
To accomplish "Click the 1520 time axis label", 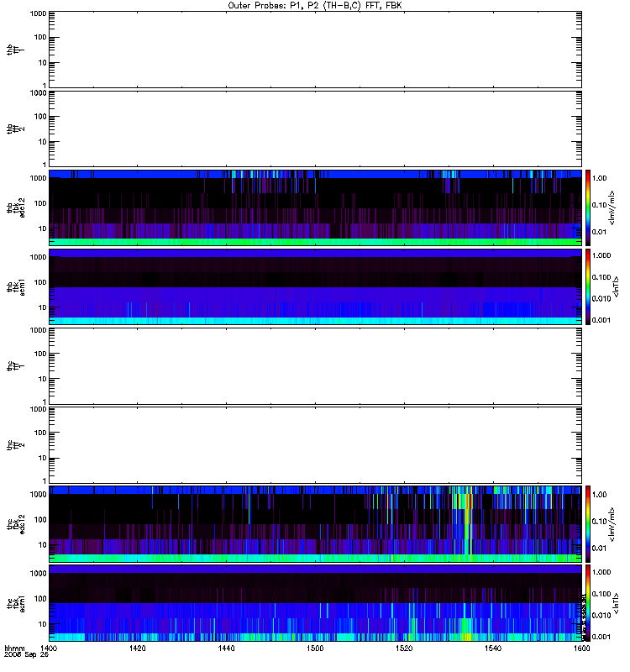I will pyautogui.click(x=404, y=648).
